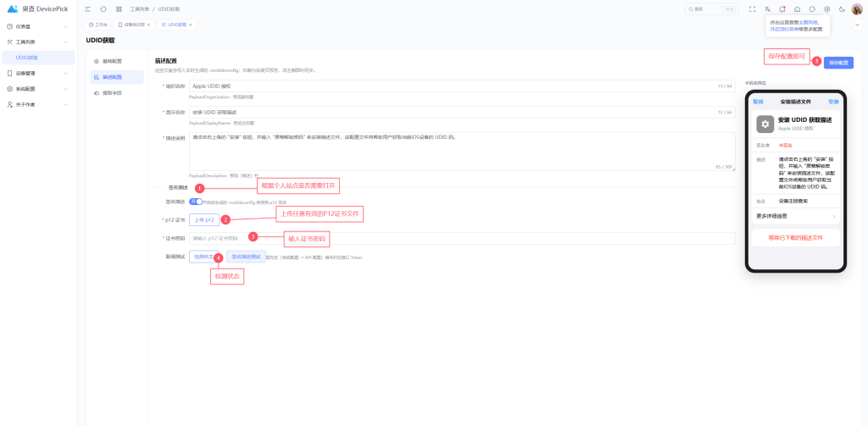868x426 pixels.
Task: Expand 更多详细信息 in the phone preview
Action: coord(795,216)
